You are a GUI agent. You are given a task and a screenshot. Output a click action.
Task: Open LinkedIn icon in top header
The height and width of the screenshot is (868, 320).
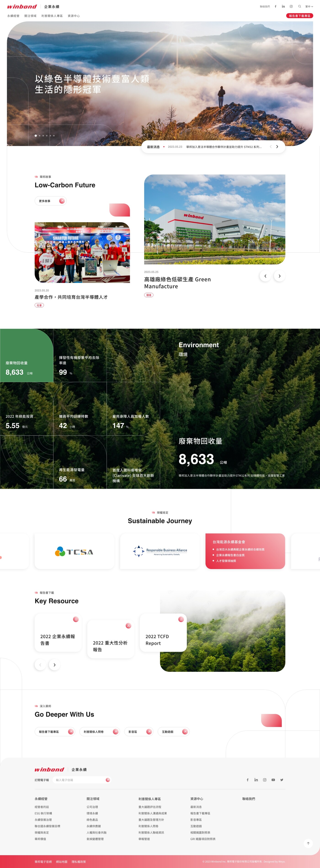point(283,6)
